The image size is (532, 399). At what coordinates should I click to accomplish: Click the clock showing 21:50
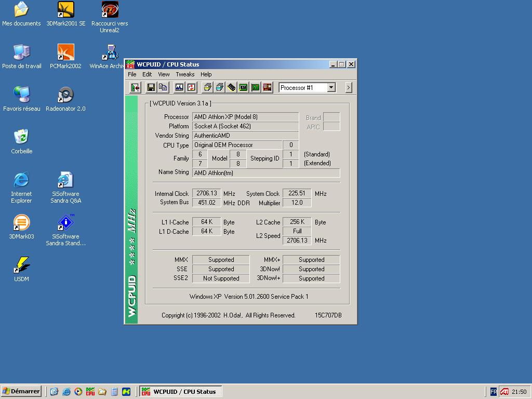[519, 392]
